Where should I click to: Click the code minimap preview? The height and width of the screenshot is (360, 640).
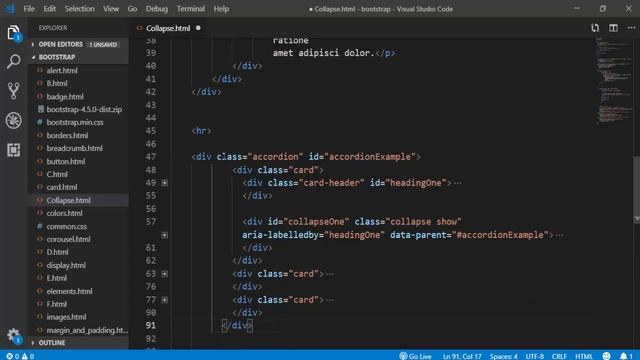pyautogui.click(x=613, y=82)
